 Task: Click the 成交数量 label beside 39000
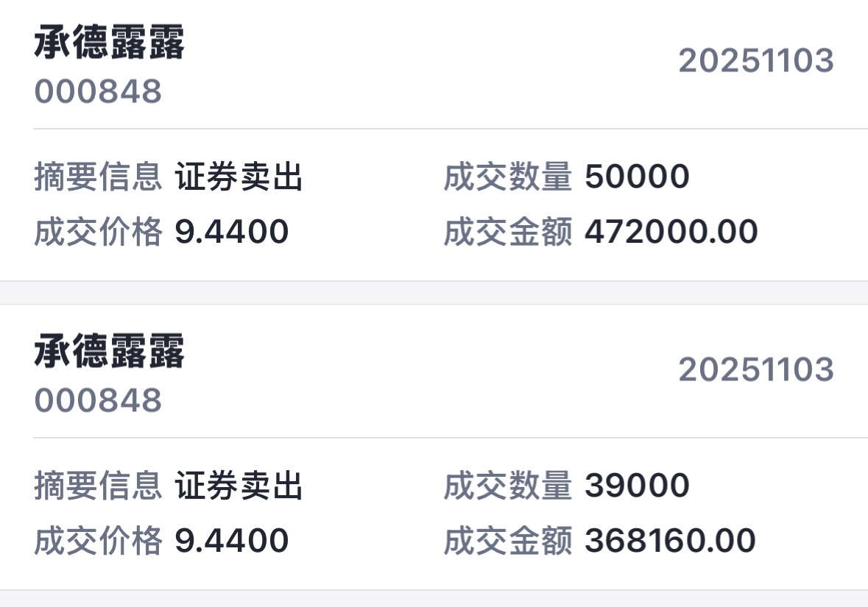tap(508, 486)
